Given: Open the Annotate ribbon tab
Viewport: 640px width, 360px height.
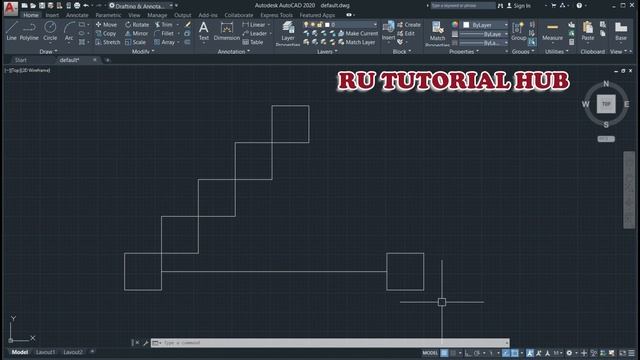Looking at the screenshot, I should (77, 15).
